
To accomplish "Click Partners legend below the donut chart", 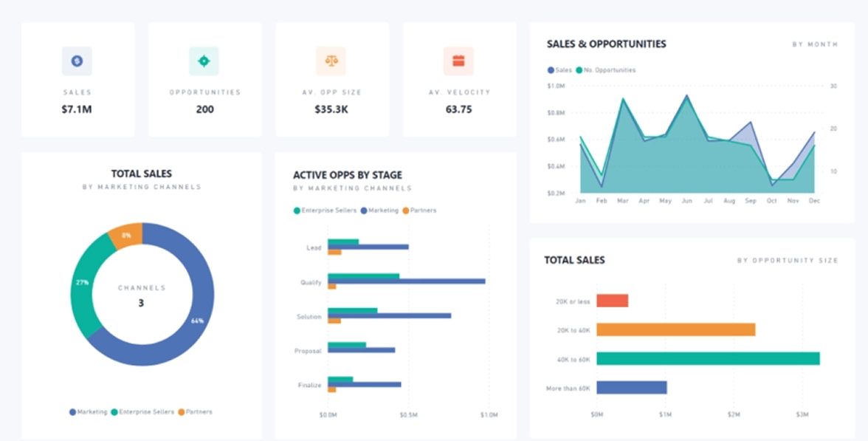I will tap(195, 411).
